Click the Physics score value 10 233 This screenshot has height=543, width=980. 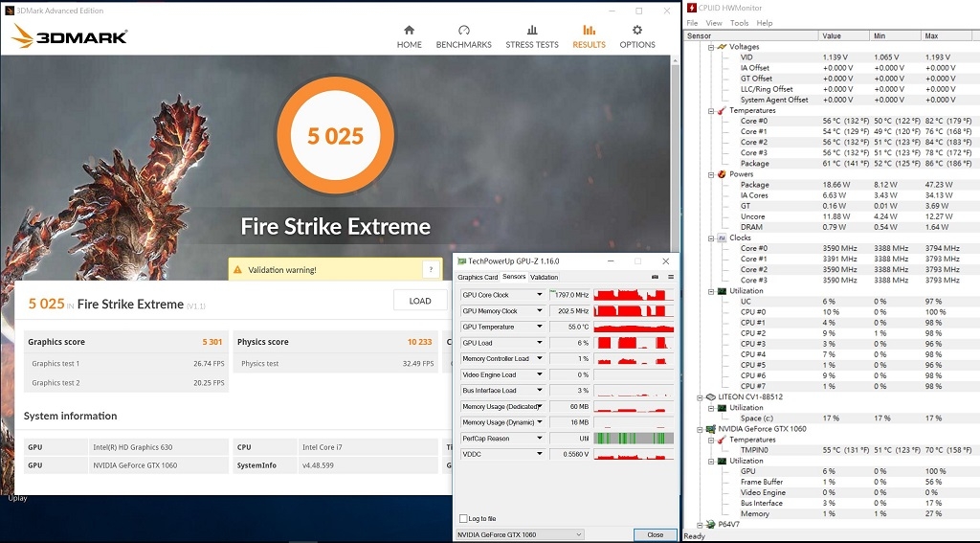coord(419,342)
